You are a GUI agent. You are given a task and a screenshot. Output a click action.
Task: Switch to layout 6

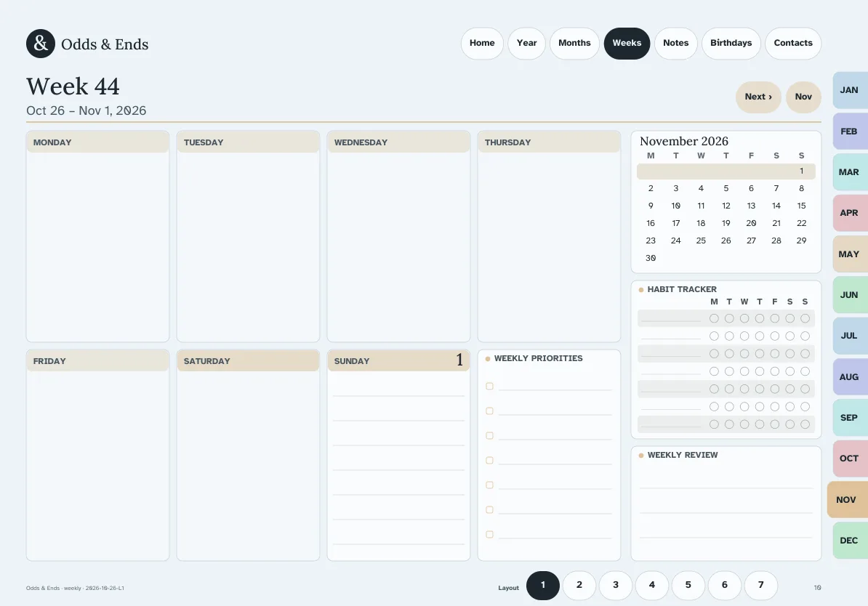tap(725, 586)
